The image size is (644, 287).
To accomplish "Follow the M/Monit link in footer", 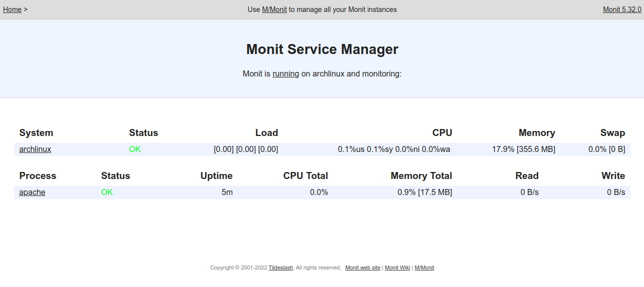I will pyautogui.click(x=424, y=267).
